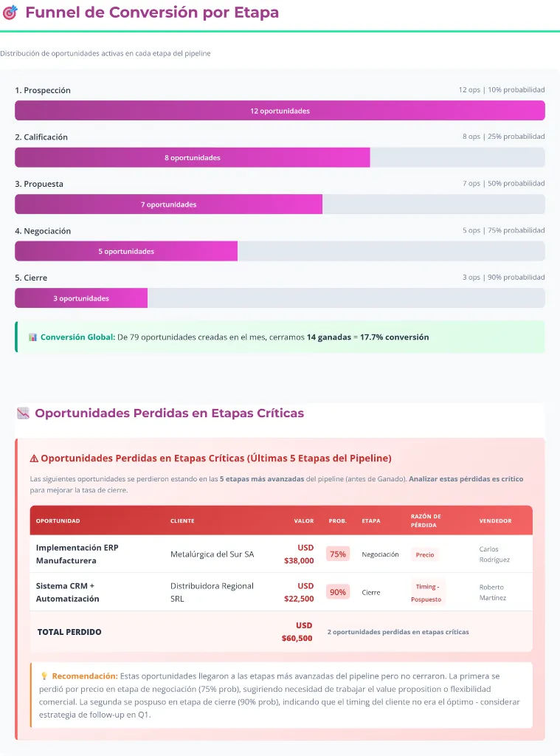Click the Prospección 12 oportunidades bar

coord(280,111)
